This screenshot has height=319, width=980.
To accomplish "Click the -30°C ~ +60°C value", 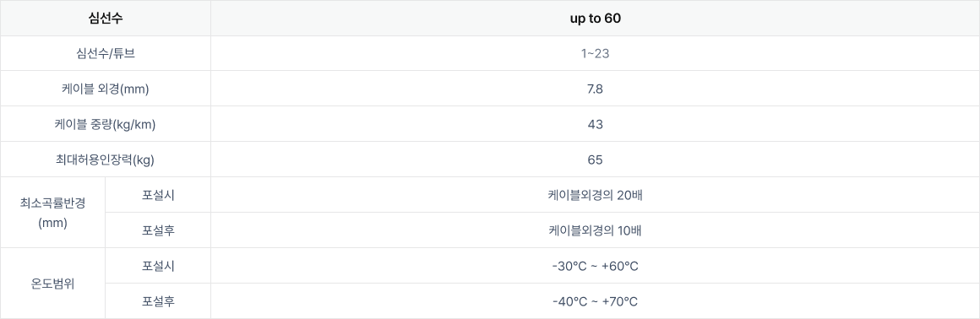I will click(595, 266).
